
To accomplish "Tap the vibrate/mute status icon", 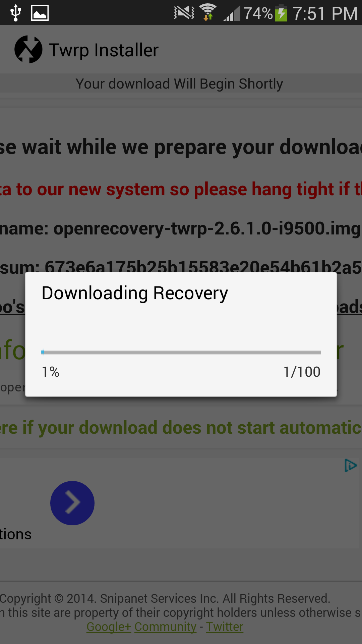I will click(x=184, y=13).
